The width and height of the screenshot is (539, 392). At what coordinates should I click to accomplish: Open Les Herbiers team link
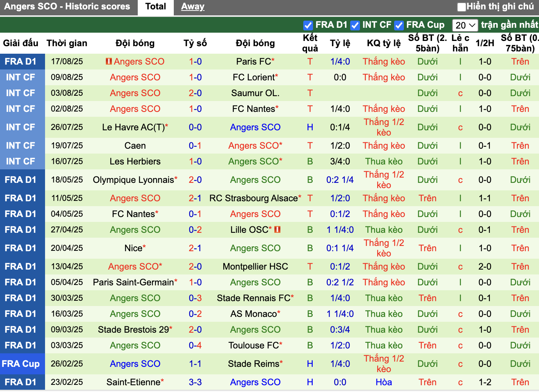[135, 161]
